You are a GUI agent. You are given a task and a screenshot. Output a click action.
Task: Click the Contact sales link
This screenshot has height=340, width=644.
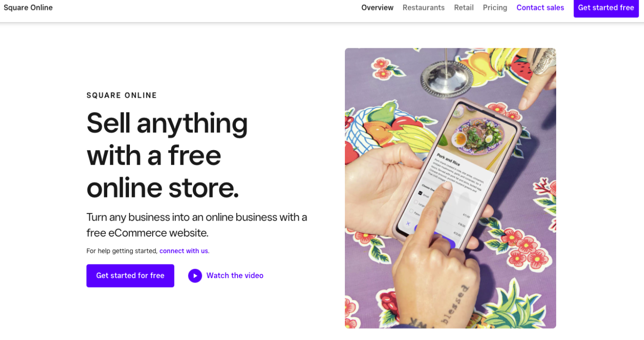540,8
